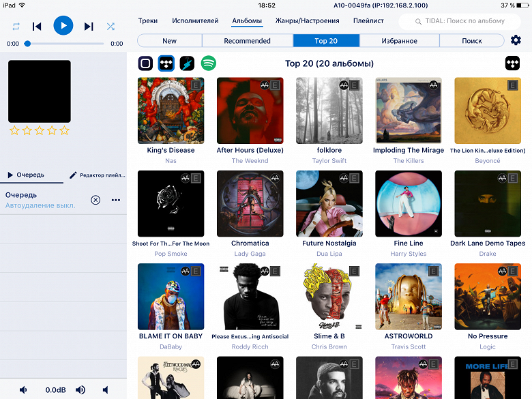Toggle shuffle mode icon
Viewport: 532px width, 399px height.
110,27
